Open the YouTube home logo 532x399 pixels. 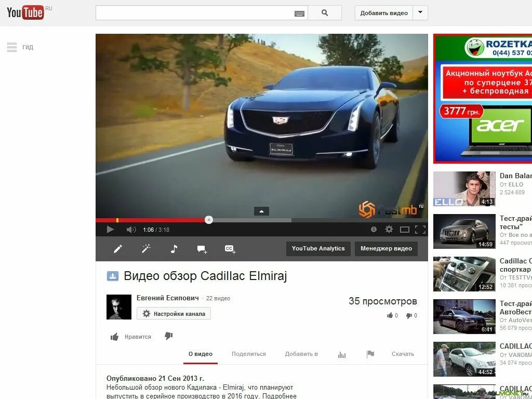tap(26, 12)
